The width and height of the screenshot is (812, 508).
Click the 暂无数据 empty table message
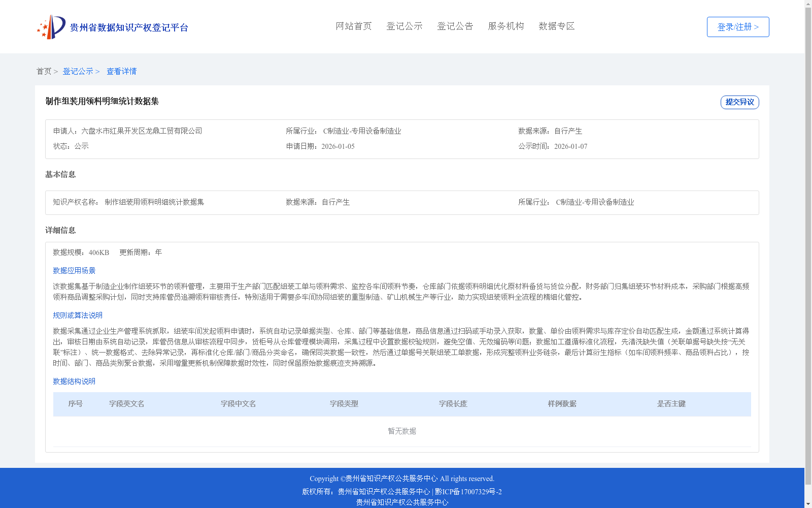pos(402,431)
